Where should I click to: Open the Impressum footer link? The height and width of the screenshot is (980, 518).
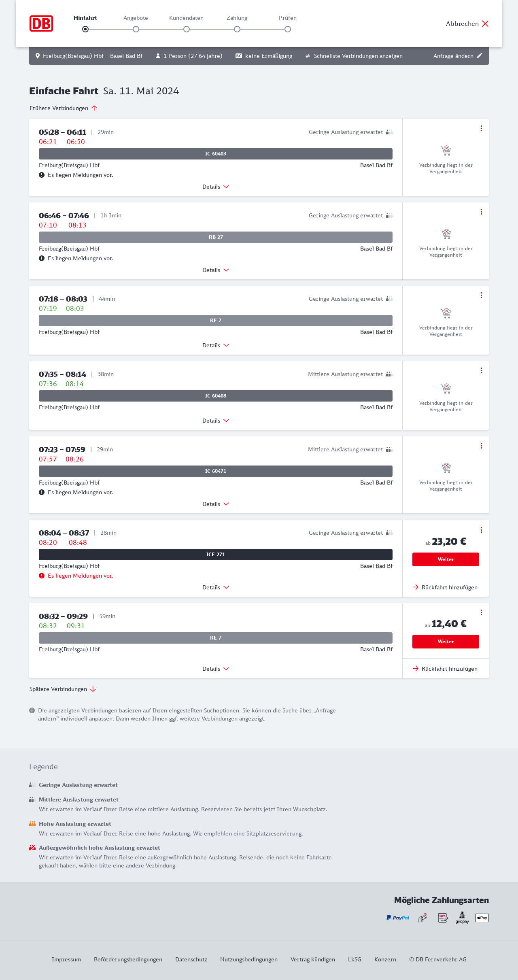(x=66, y=959)
